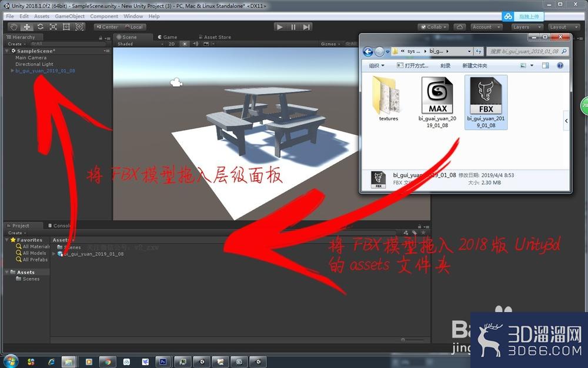Open the Edit menu
The image size is (588, 368).
[x=24, y=16]
